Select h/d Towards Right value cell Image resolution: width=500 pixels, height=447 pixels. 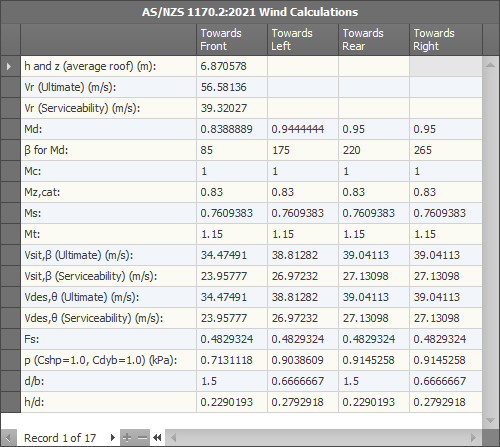click(x=446, y=402)
